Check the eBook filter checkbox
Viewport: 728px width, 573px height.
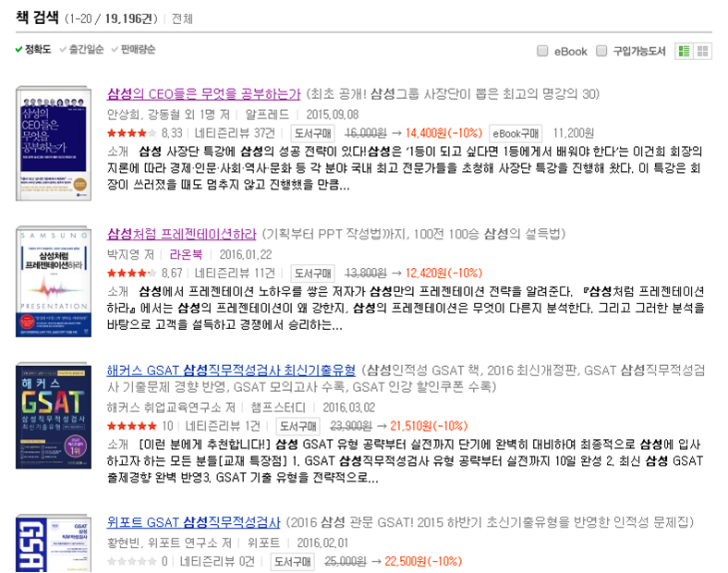(542, 51)
